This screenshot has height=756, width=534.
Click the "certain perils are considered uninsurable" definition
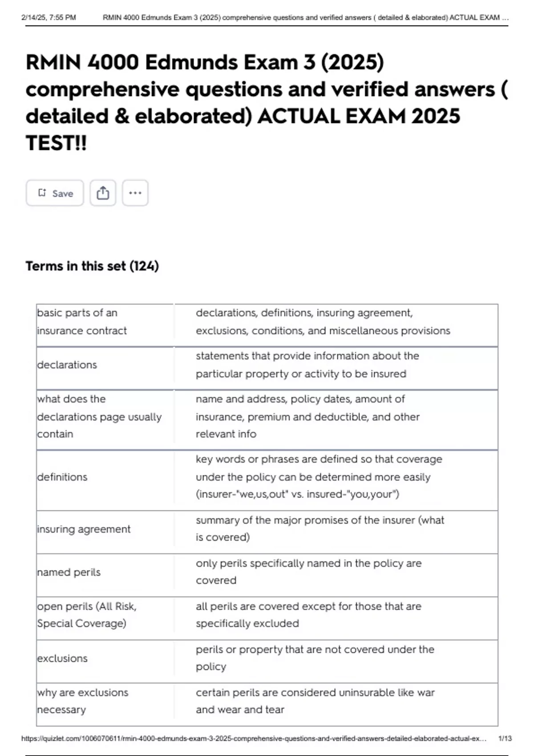coord(315,701)
